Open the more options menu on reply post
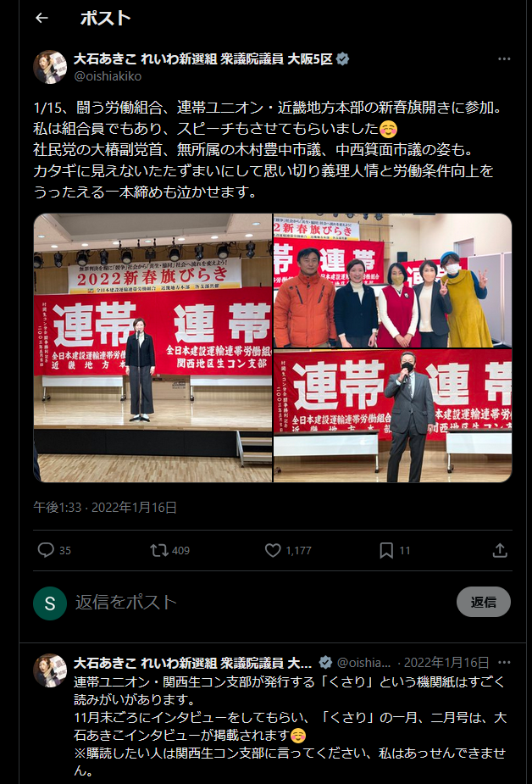This screenshot has height=784, width=532. (505, 663)
